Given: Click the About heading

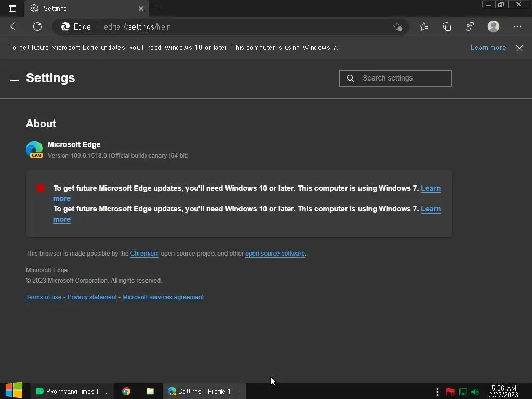Looking at the screenshot, I should pos(41,124).
